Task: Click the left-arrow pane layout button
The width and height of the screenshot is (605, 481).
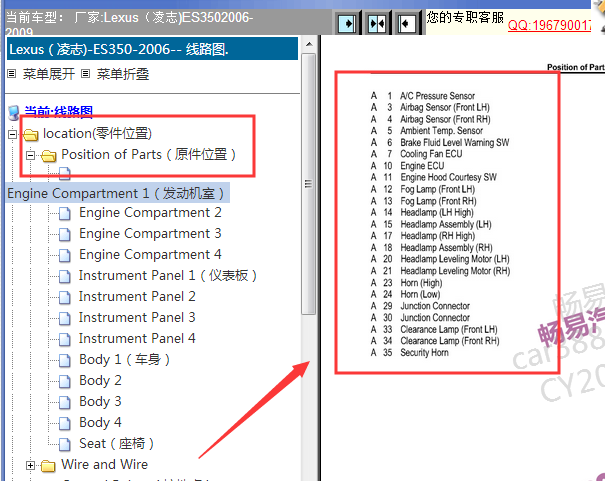Action: (x=406, y=24)
